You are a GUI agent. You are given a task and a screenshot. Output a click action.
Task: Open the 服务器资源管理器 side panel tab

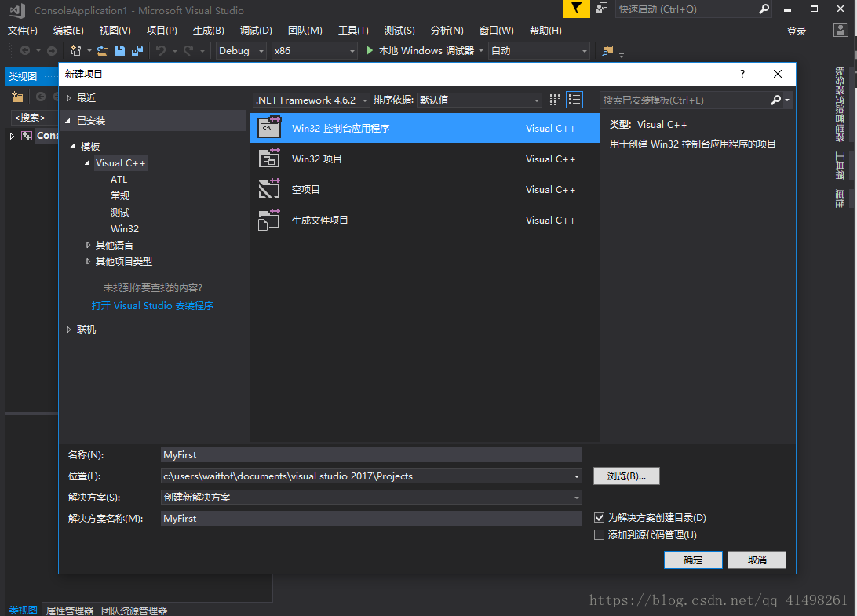click(x=840, y=104)
